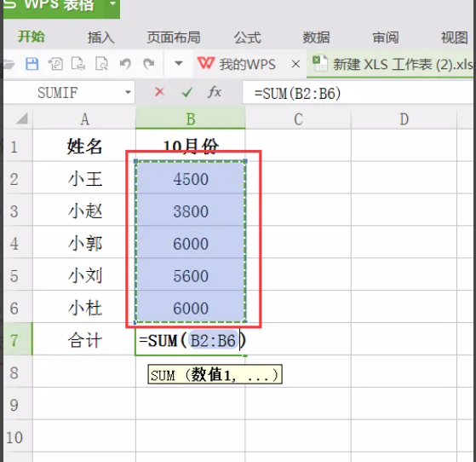Switch to the 开始 ribbon tab
The width and height of the screenshot is (476, 462).
click(32, 37)
